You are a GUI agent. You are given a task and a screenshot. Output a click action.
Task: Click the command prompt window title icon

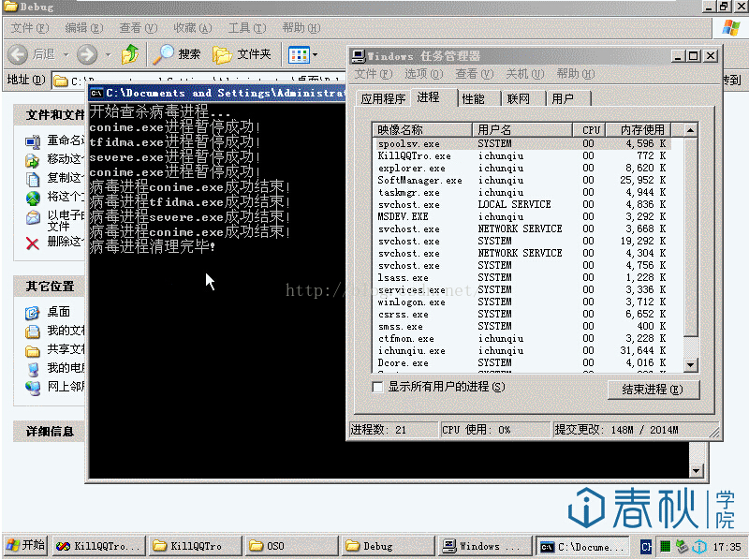click(x=96, y=93)
